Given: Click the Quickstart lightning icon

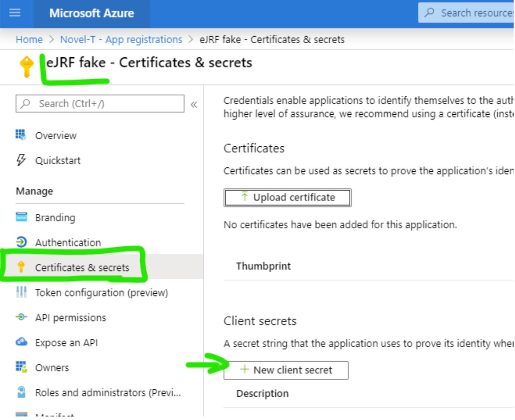Looking at the screenshot, I should coord(21,160).
